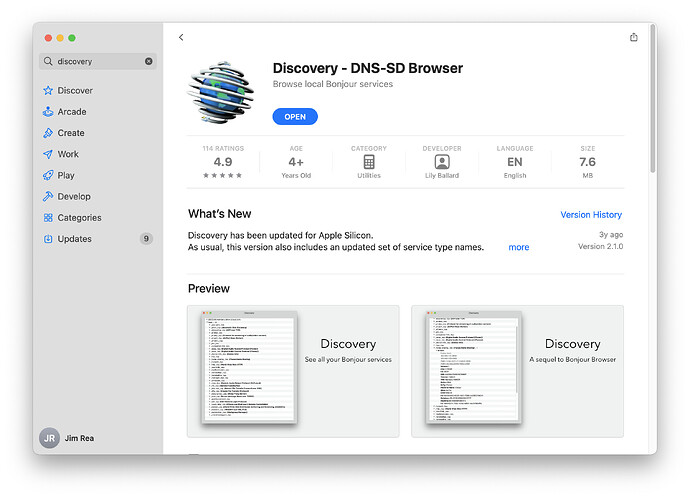Click the green full screen button
The height and width of the screenshot is (498, 690).
[x=72, y=38]
